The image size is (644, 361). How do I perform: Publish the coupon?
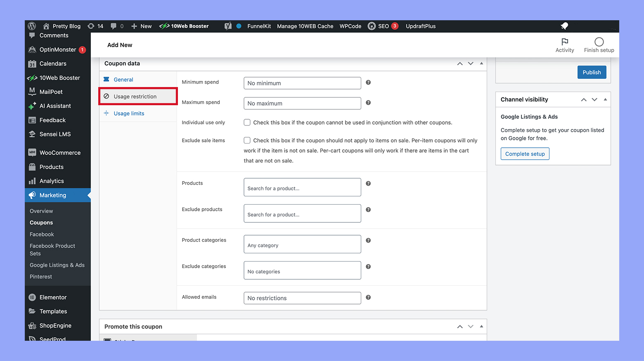(x=592, y=72)
